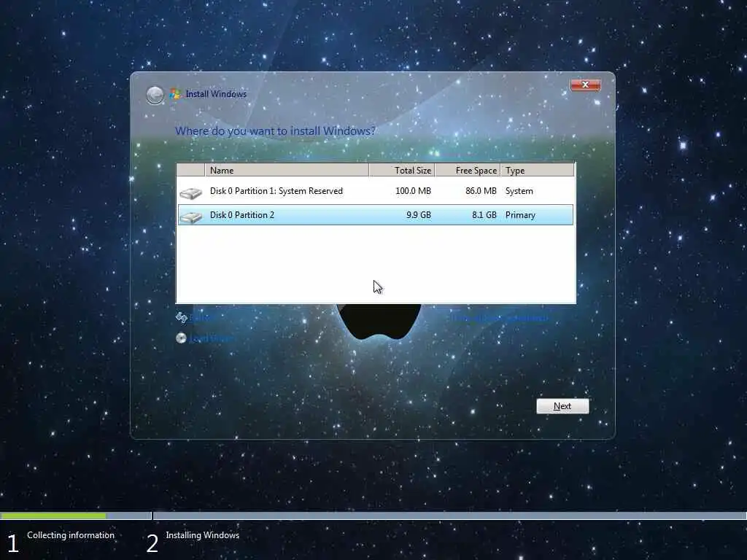Click the Refresh arrows icon
The image size is (747, 560).
(181, 317)
